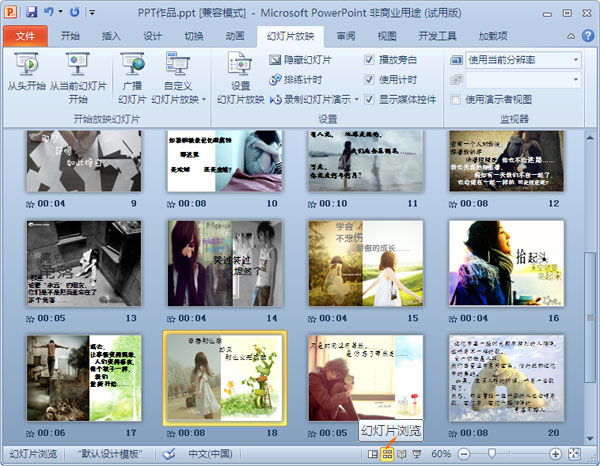Start show from current slide (从当前幻灯片开始)
The height and width of the screenshot is (466, 600).
78,78
